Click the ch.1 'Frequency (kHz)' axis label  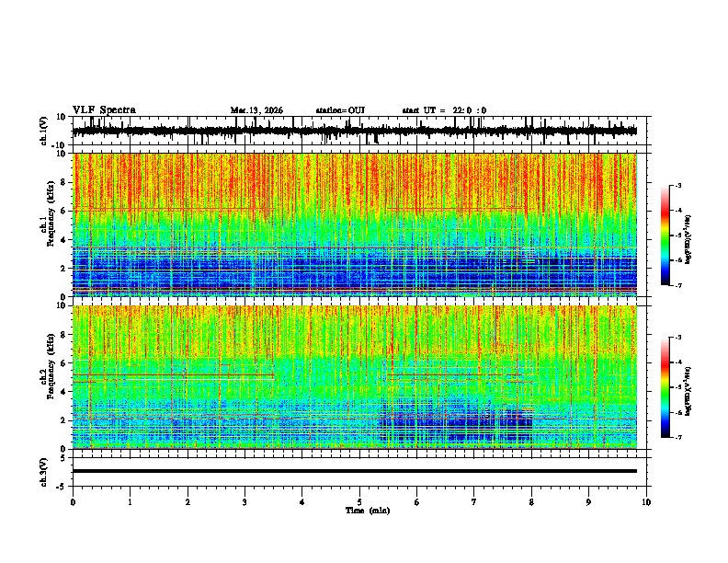(51, 213)
